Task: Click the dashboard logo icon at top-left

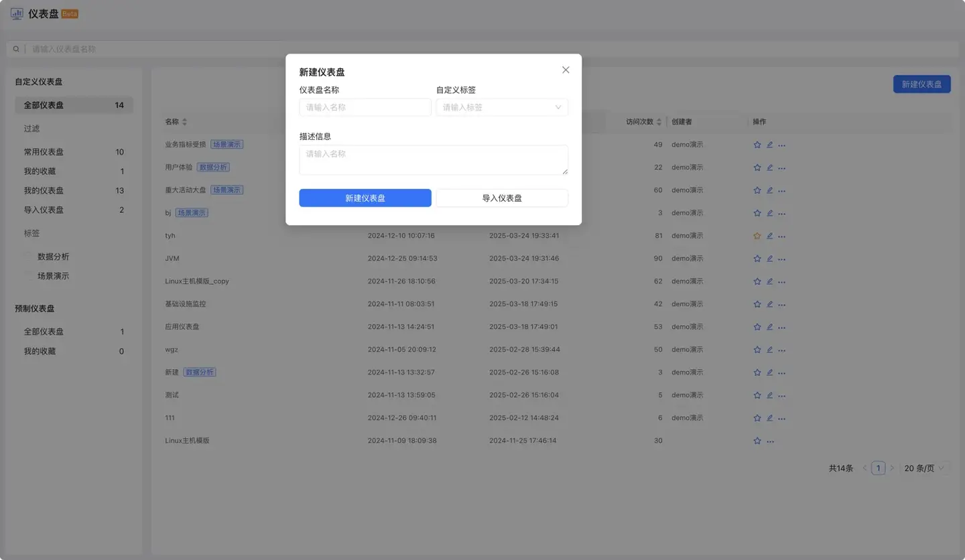Action: (17, 13)
